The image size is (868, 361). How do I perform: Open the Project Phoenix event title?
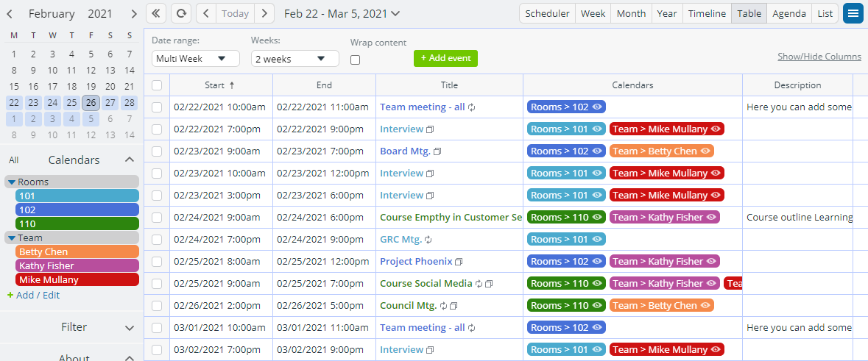click(416, 262)
